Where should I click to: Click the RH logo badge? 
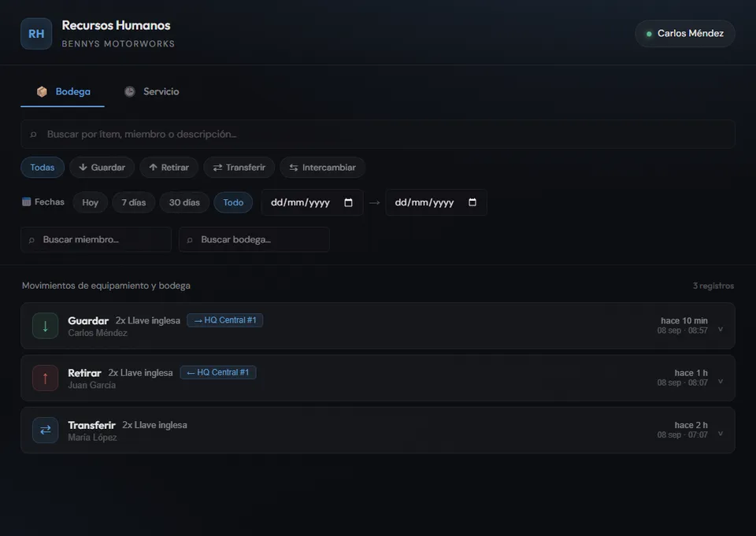click(x=36, y=34)
